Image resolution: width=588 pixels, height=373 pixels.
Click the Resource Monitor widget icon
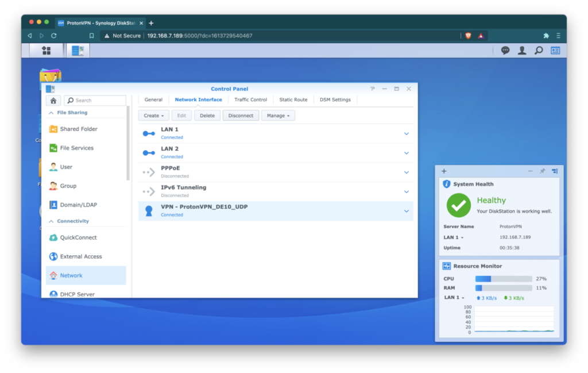pyautogui.click(x=446, y=266)
